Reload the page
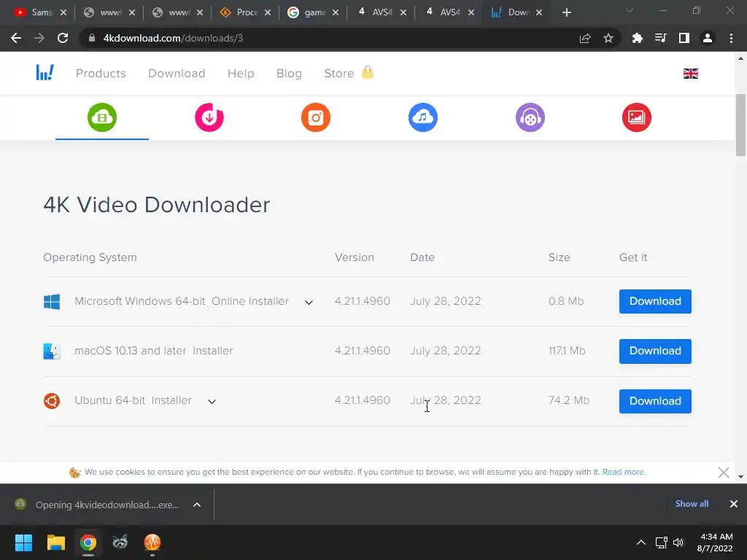The image size is (747, 560). pos(63,38)
